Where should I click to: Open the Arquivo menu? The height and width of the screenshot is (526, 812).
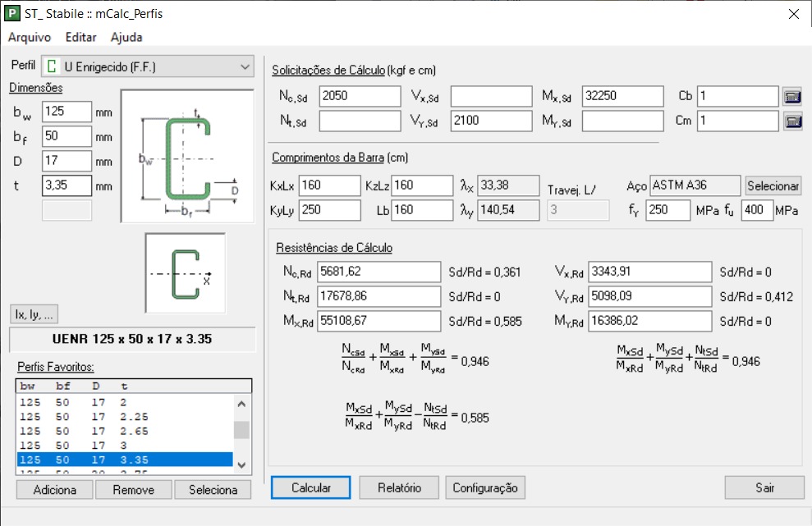click(30, 37)
